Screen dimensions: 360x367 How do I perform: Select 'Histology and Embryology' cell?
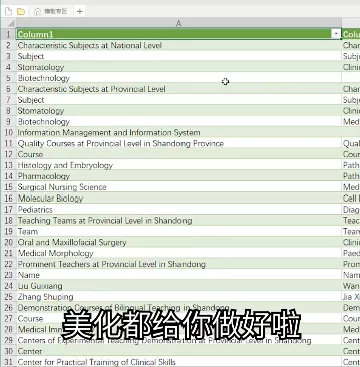pyautogui.click(x=179, y=165)
